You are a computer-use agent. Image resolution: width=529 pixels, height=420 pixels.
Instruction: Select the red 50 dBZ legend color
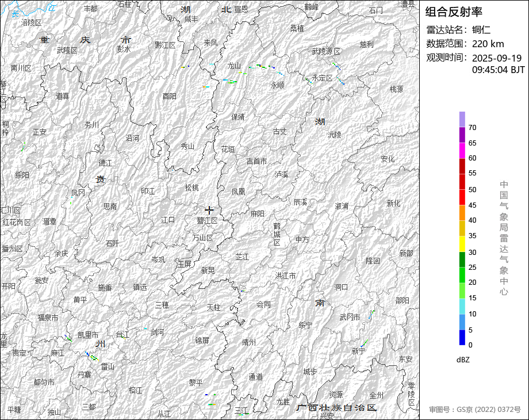[462, 182]
